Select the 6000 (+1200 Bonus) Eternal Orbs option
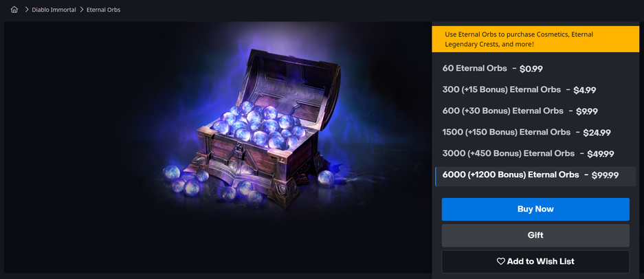This screenshot has height=279, width=644. (535, 176)
